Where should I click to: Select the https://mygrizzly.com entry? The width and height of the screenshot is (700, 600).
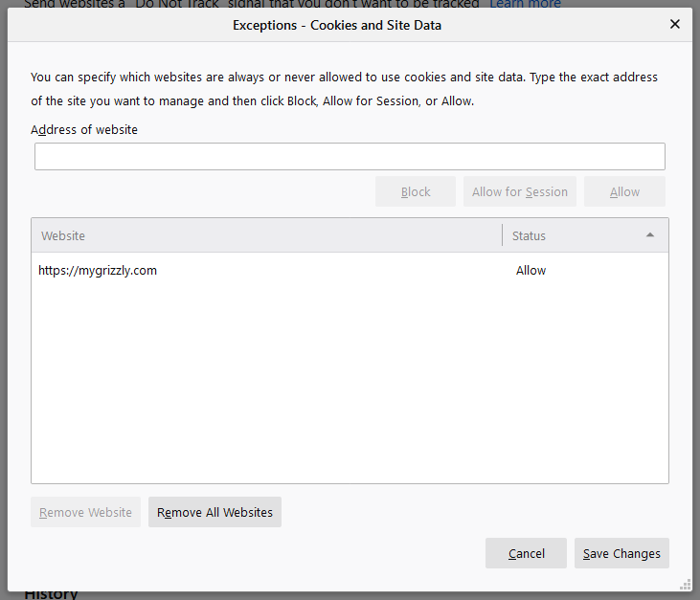pos(98,271)
